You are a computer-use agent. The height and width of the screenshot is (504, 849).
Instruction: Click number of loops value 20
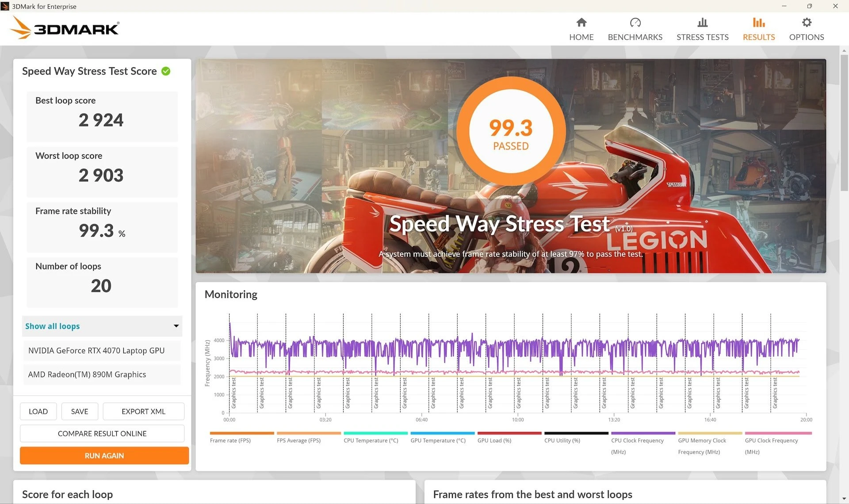click(x=101, y=286)
